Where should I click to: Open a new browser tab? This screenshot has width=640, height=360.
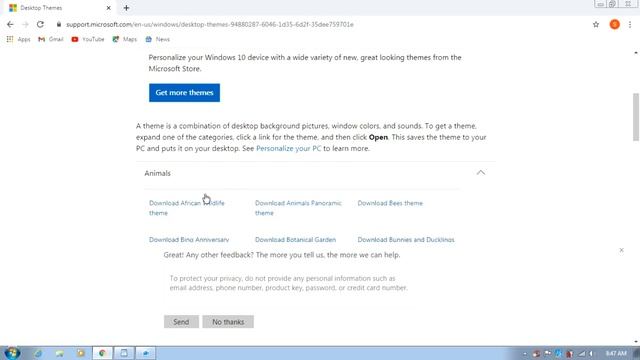point(126,8)
